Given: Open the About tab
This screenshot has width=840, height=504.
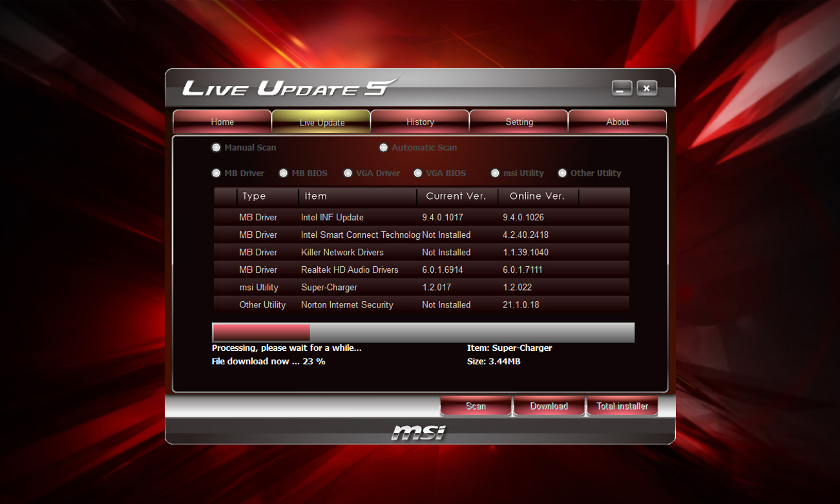Looking at the screenshot, I should click(618, 121).
